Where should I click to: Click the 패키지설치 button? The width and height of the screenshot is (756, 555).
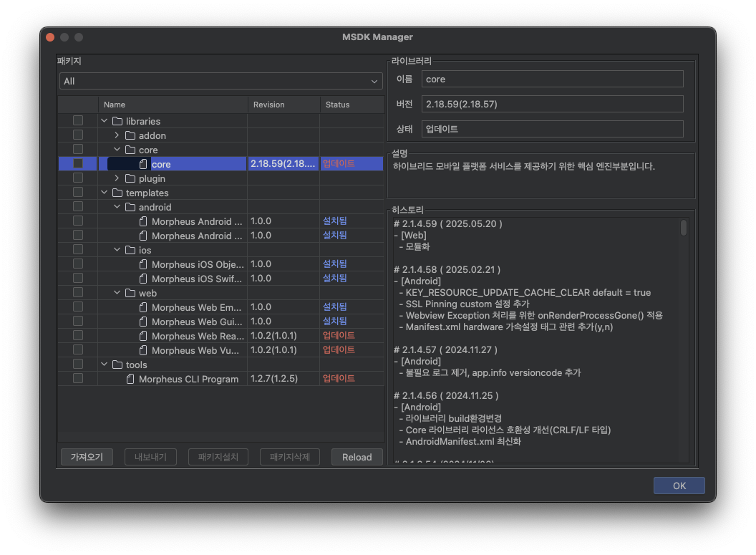point(218,457)
